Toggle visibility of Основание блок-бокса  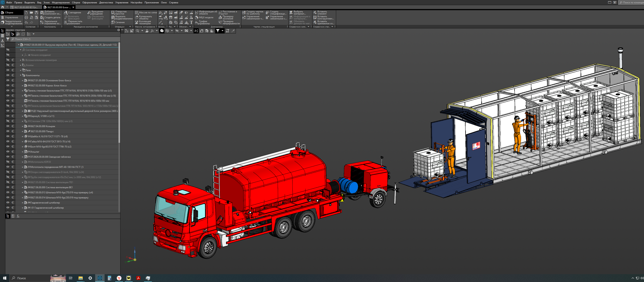(8, 80)
